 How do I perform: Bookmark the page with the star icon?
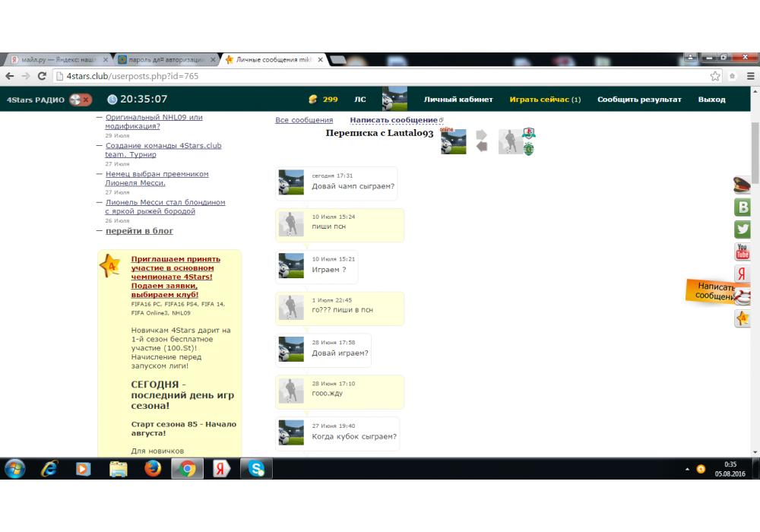(x=715, y=76)
